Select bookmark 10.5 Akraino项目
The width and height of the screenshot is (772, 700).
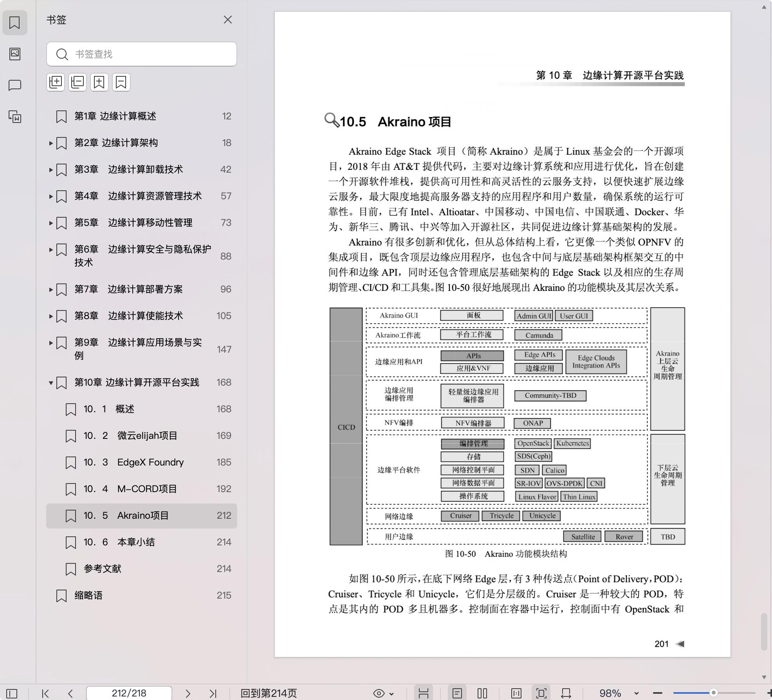point(142,516)
